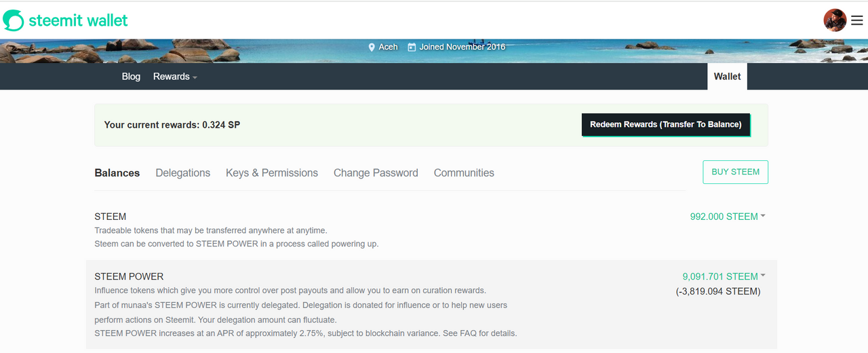Screen dimensions: 868x353
Task: Click the calendar icon near Joined date
Action: [x=412, y=47]
